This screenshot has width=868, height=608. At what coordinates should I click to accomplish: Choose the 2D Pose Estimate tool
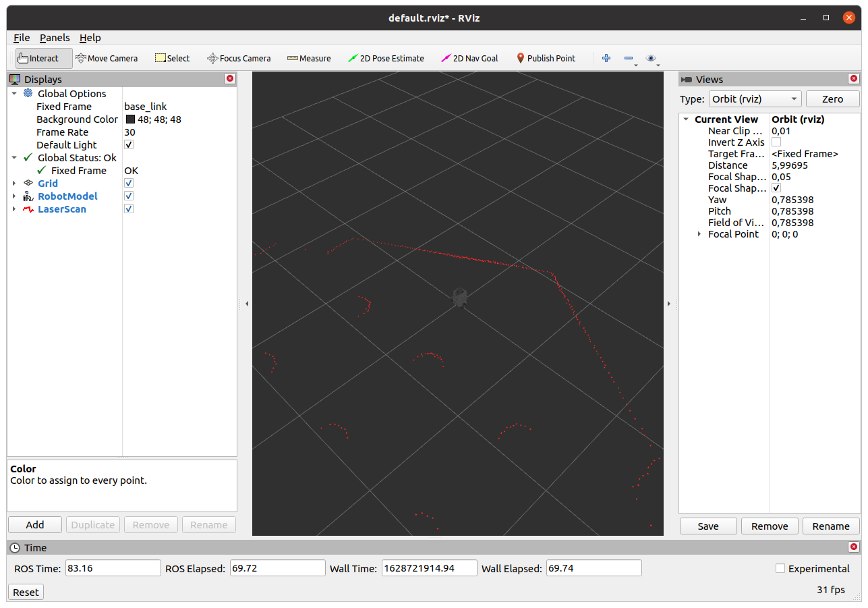(386, 58)
